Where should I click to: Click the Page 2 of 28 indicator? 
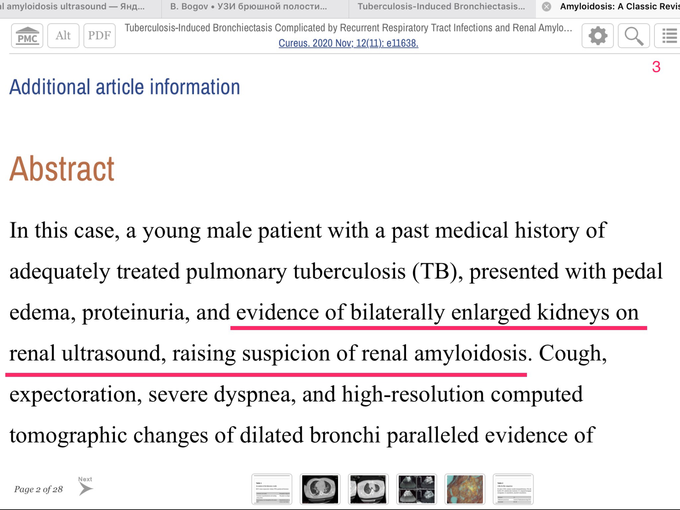(x=39, y=489)
